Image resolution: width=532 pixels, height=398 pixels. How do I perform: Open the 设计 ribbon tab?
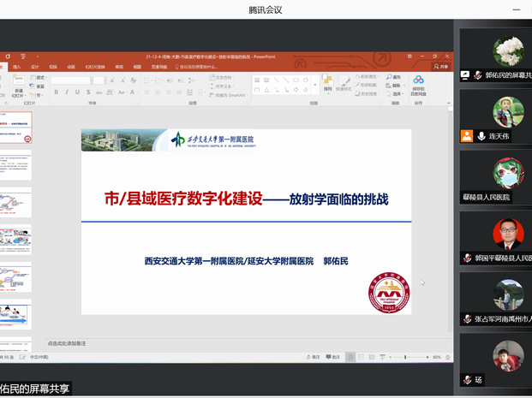(x=35, y=66)
